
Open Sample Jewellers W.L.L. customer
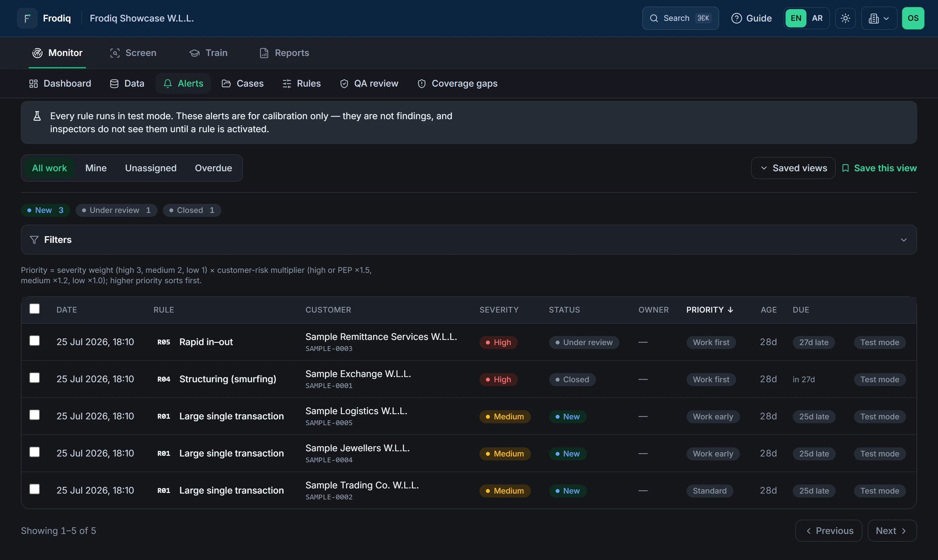[x=357, y=448]
